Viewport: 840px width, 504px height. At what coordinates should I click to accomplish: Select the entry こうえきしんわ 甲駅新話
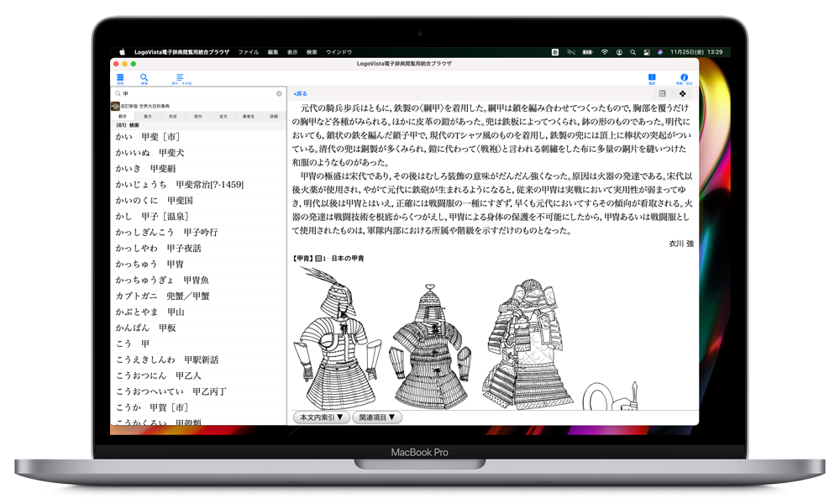click(x=198, y=360)
